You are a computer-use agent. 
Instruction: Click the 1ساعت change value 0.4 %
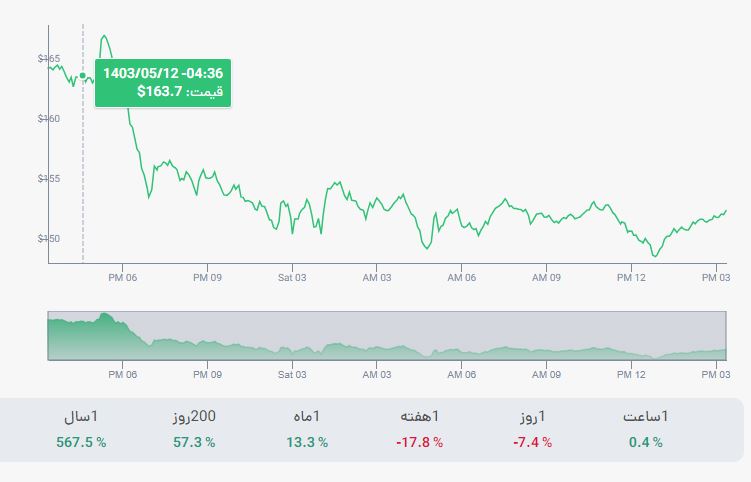tap(646, 442)
